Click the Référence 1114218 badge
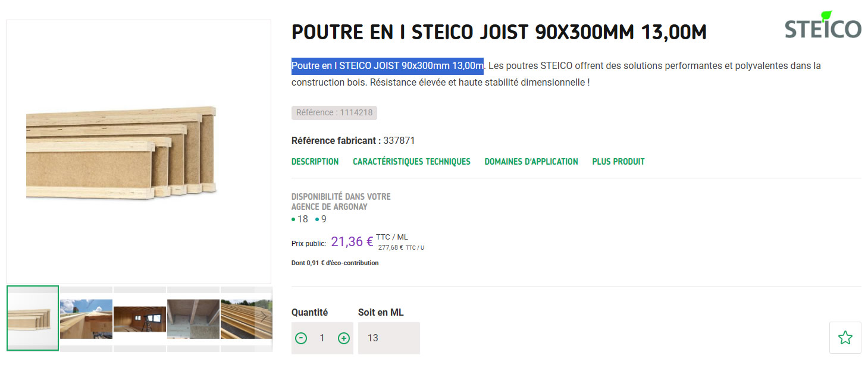The image size is (868, 368). pyautogui.click(x=334, y=112)
